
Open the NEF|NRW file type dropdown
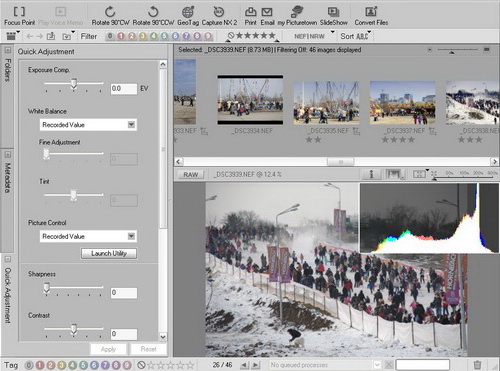point(313,36)
